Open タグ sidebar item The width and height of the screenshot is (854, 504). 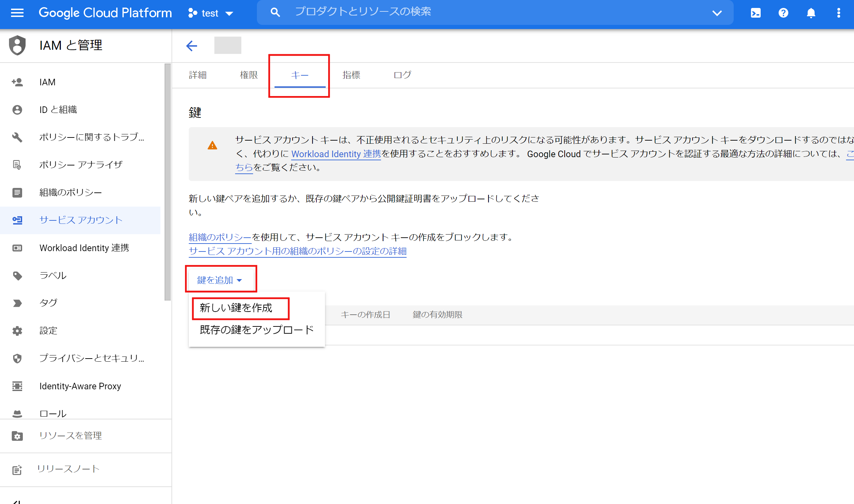click(80, 303)
